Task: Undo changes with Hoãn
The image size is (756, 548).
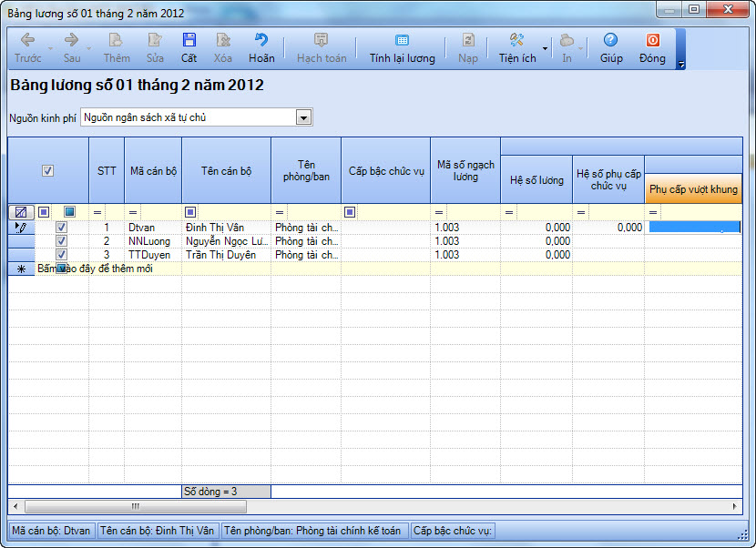Action: point(261,48)
